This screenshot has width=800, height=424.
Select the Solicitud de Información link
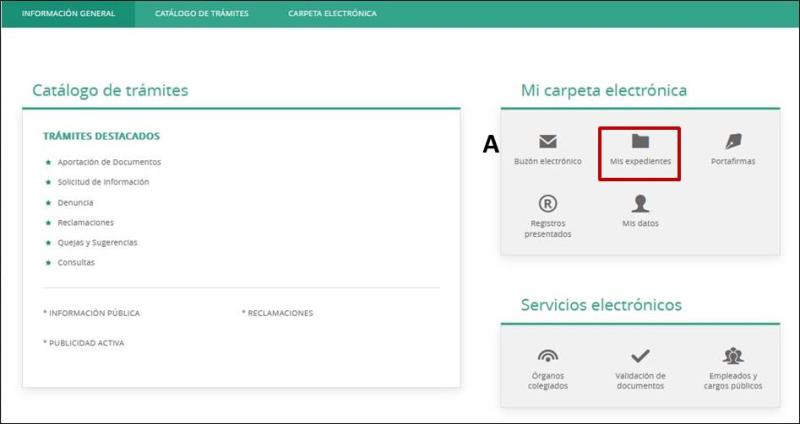coord(103,182)
